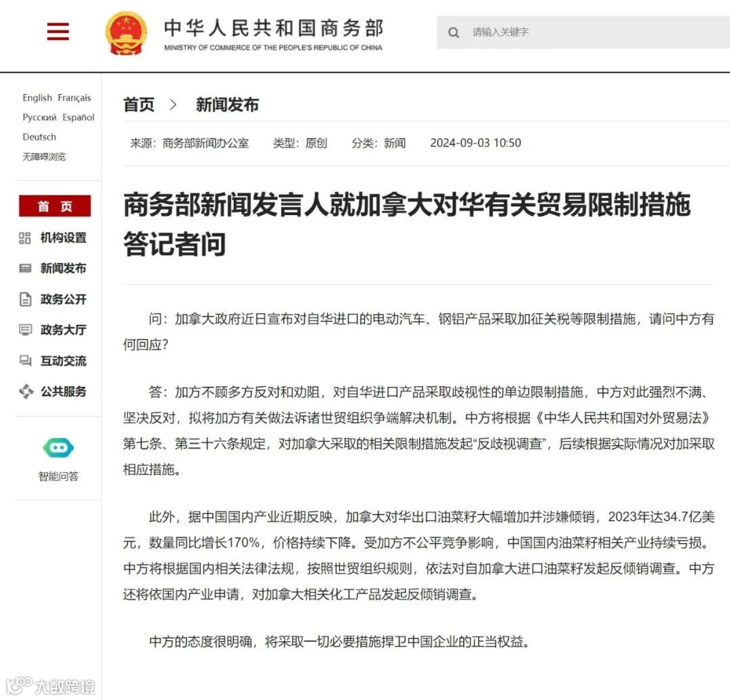Click the 机构设置 grid icon

pos(25,238)
